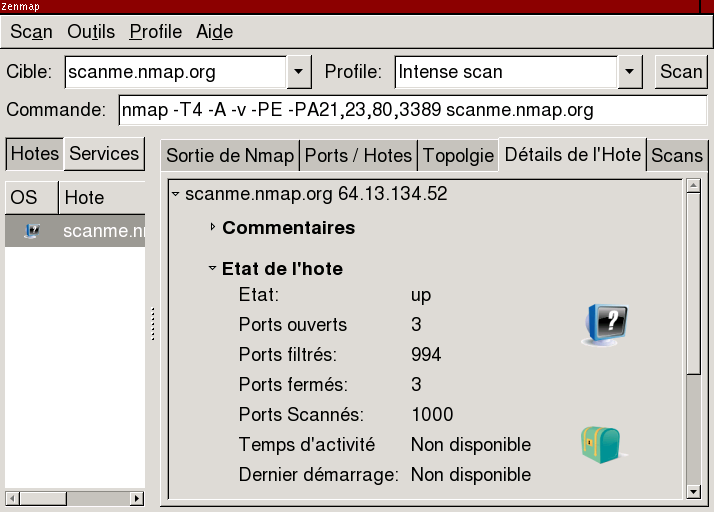Open the Ports / Hotes tab
This screenshot has width=714, height=512.
click(358, 156)
